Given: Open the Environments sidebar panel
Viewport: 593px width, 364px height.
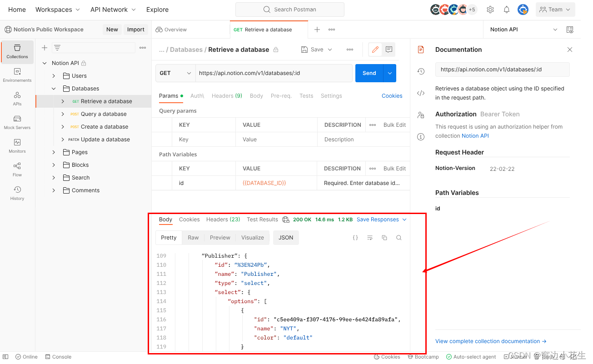Looking at the screenshot, I should 17,75.
